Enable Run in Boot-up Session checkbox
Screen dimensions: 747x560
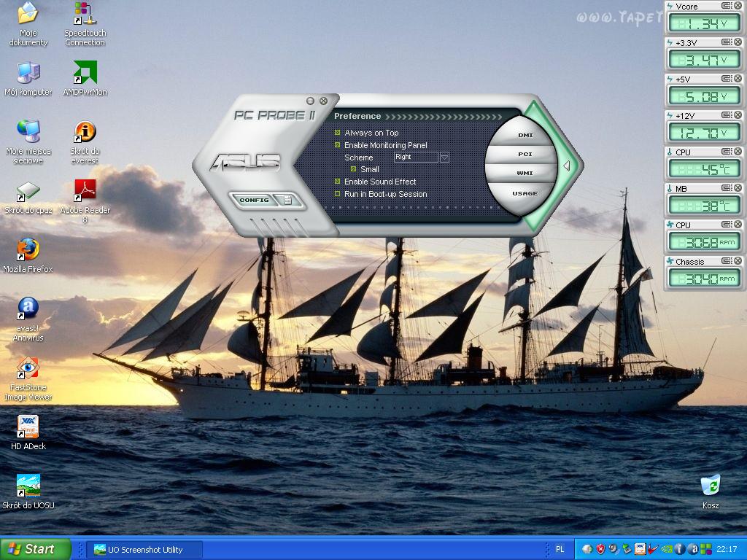338,194
